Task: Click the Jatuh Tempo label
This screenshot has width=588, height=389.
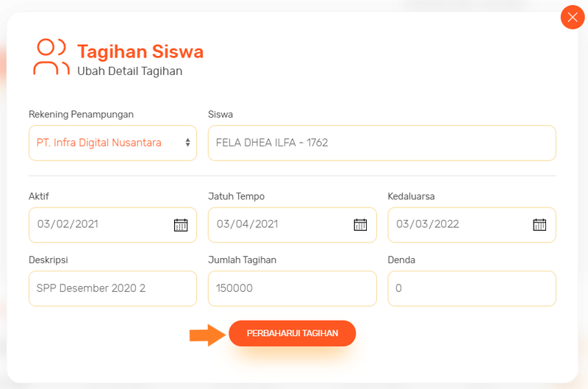Action: point(236,196)
